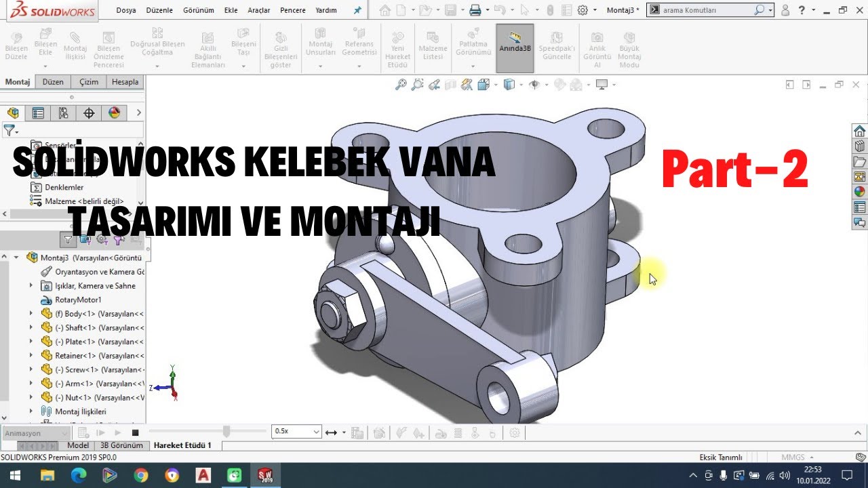
Task: Open the Options gear icon
Action: click(583, 10)
